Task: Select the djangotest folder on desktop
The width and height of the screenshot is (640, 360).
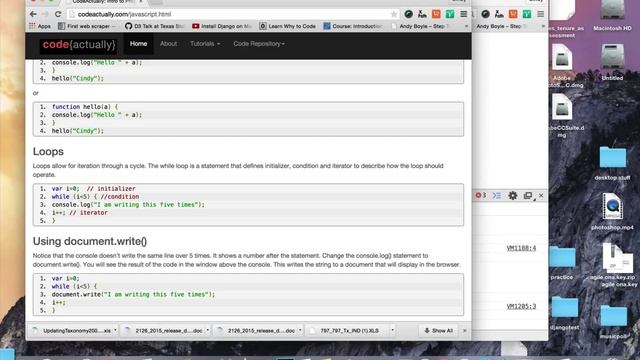Action: coord(564,312)
